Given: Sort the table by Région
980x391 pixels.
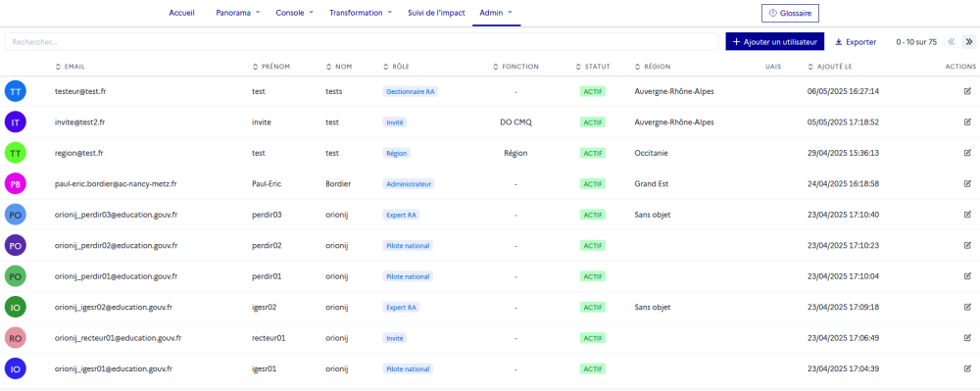Looking at the screenshot, I should click(653, 67).
